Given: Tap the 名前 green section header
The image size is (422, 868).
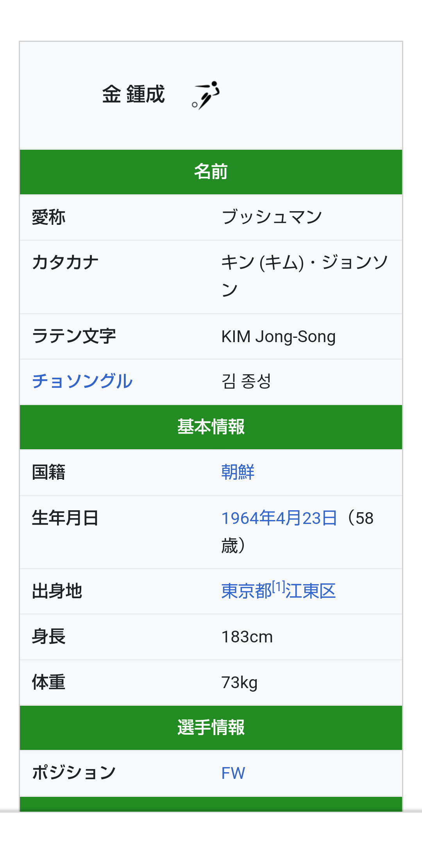Looking at the screenshot, I should pyautogui.click(x=211, y=172).
